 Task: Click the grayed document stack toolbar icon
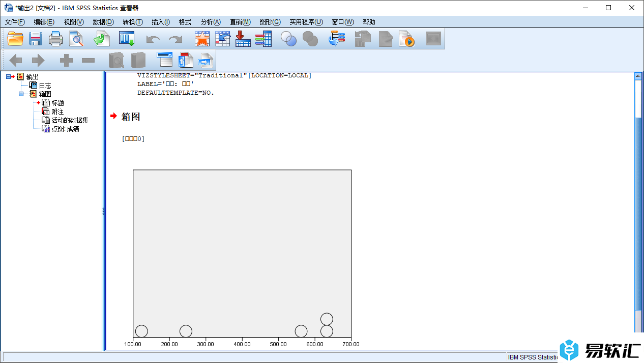tap(363, 39)
